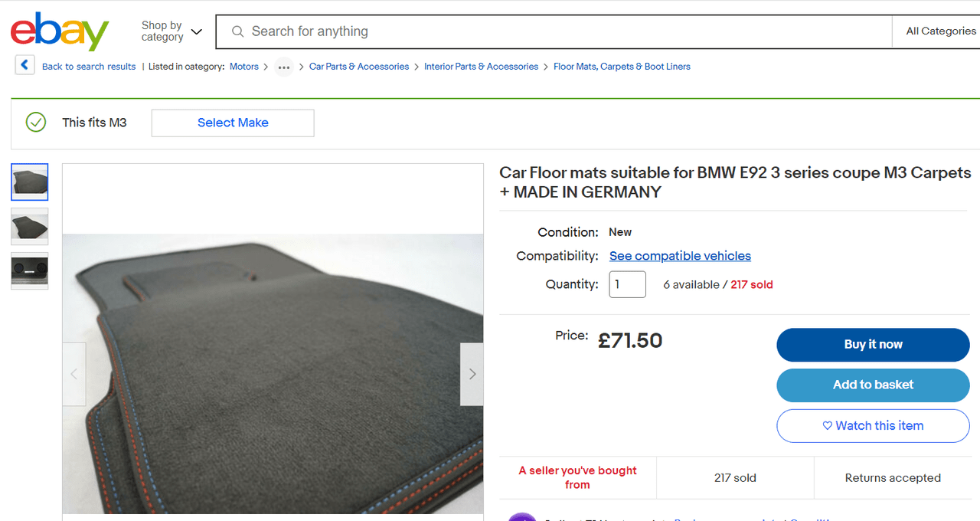The height and width of the screenshot is (521, 980).
Task: Click the Buy it now button
Action: click(873, 345)
